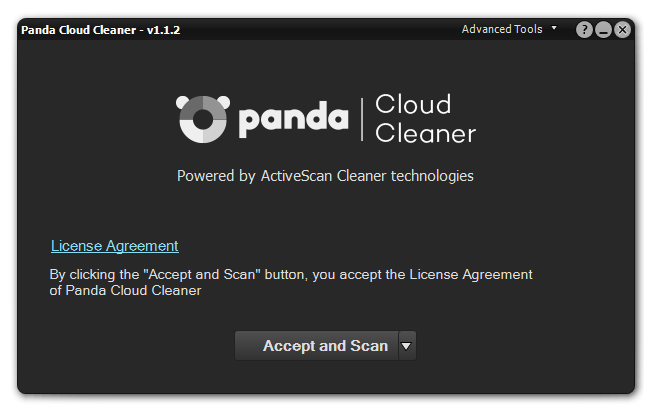Click the Accept and Scan button
The width and height of the screenshot is (662, 417).
pos(317,346)
